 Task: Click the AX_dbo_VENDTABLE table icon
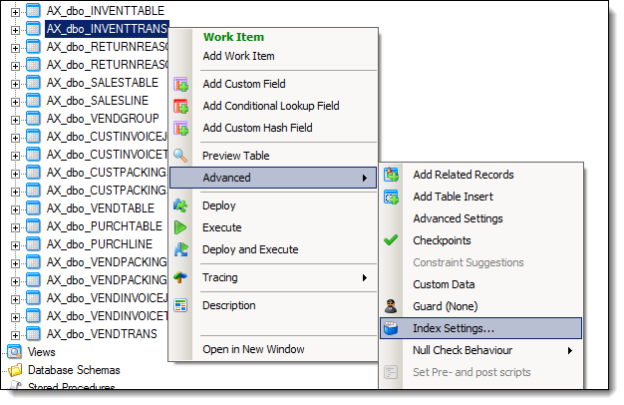33,208
